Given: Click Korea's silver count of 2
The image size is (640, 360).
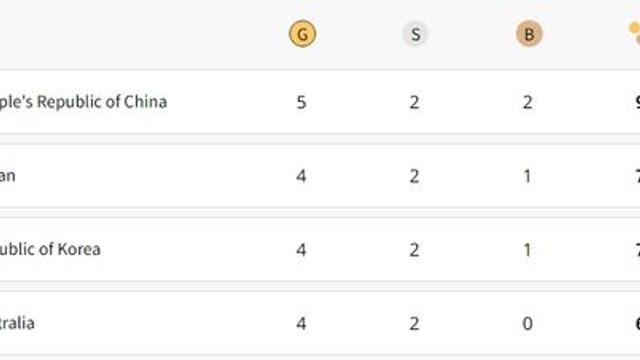Looking at the screenshot, I should pyautogui.click(x=414, y=250).
